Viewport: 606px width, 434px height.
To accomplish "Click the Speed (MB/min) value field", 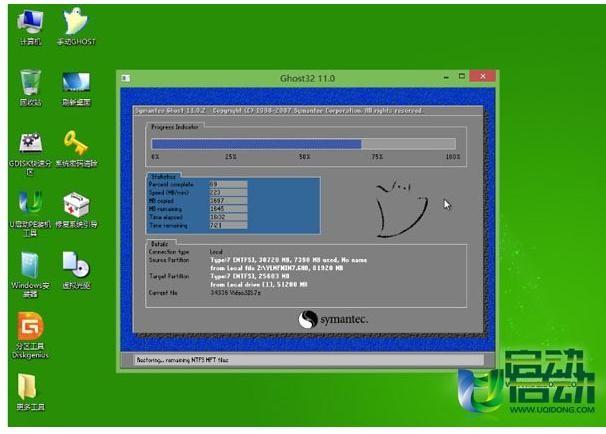I will click(228, 192).
